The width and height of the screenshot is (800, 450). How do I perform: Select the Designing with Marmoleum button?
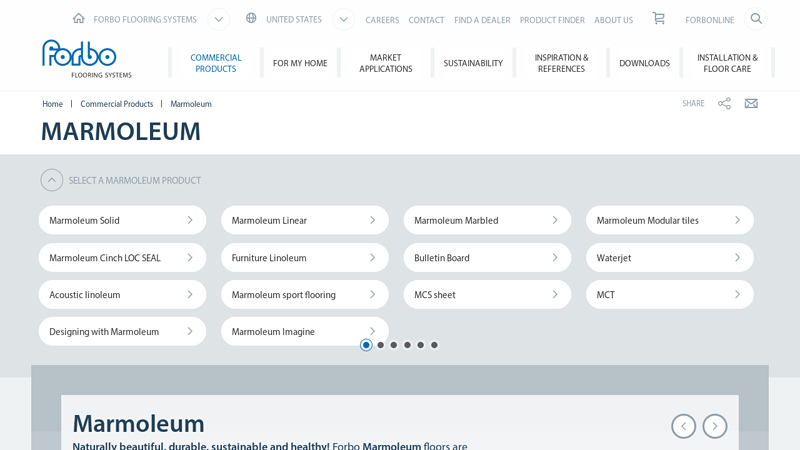click(122, 332)
